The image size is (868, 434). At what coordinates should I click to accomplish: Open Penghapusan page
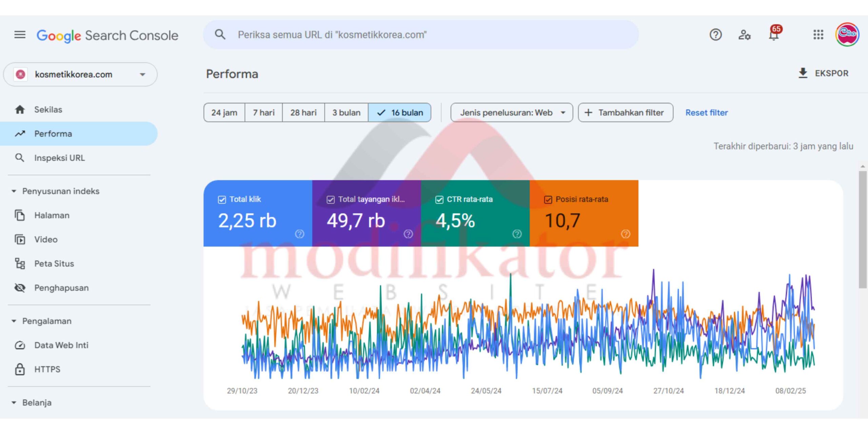[x=79, y=288]
